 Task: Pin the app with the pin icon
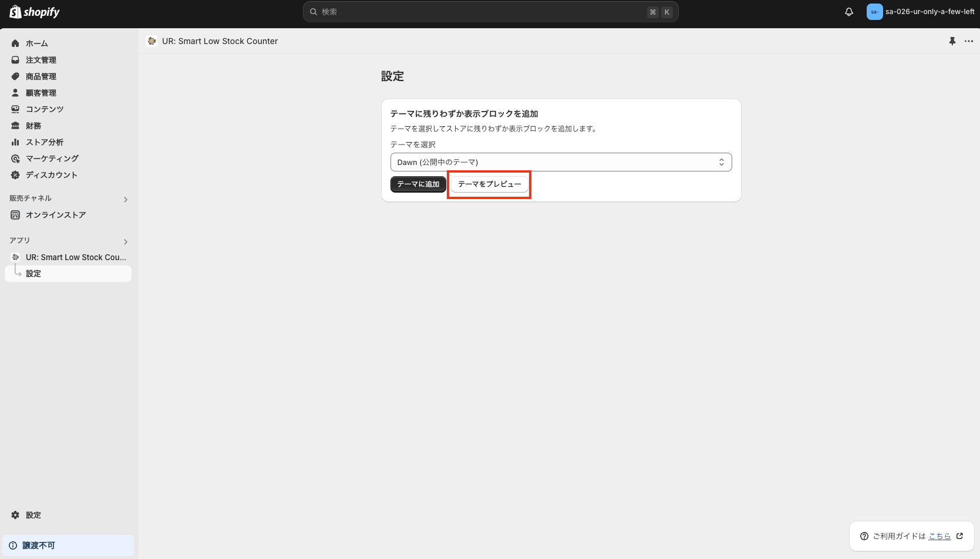pos(952,41)
